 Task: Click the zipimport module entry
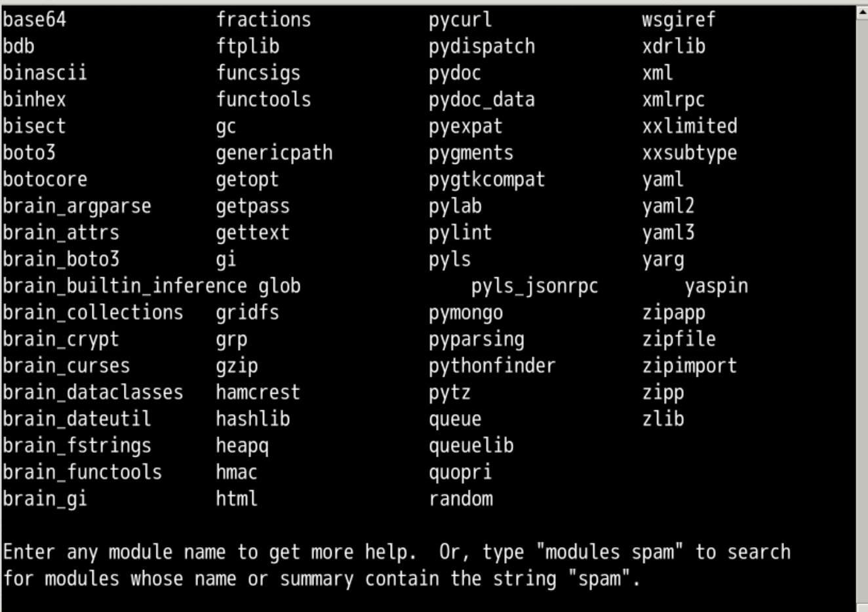point(689,366)
